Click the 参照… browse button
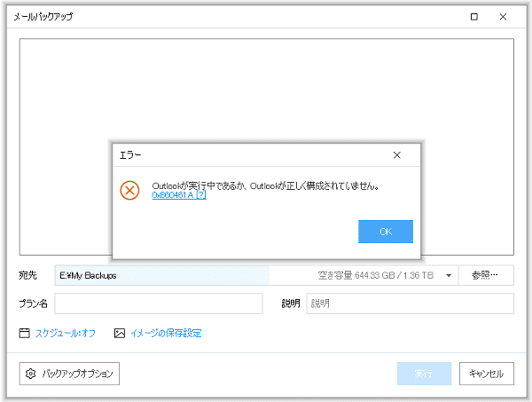Image resolution: width=532 pixels, height=402 pixels. click(x=486, y=275)
